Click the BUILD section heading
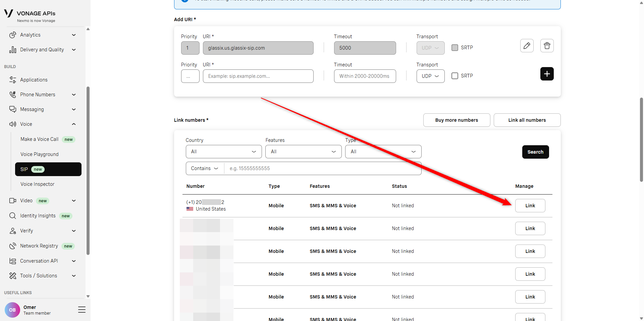644x321 pixels. 10,66
